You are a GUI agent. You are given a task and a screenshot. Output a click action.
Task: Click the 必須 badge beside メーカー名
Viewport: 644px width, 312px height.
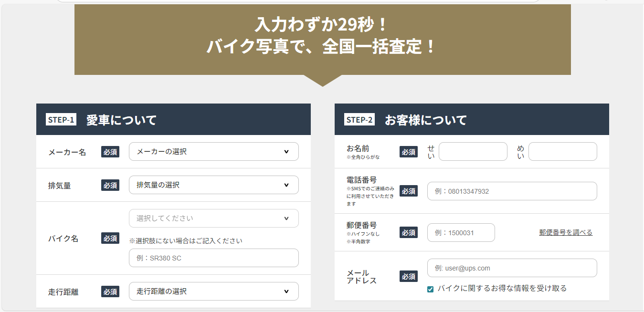(110, 152)
